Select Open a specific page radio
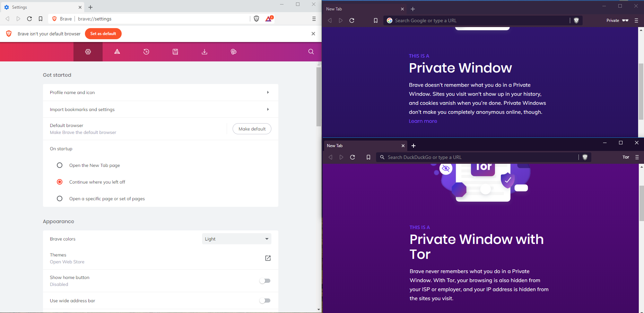The height and width of the screenshot is (313, 644). (60, 198)
